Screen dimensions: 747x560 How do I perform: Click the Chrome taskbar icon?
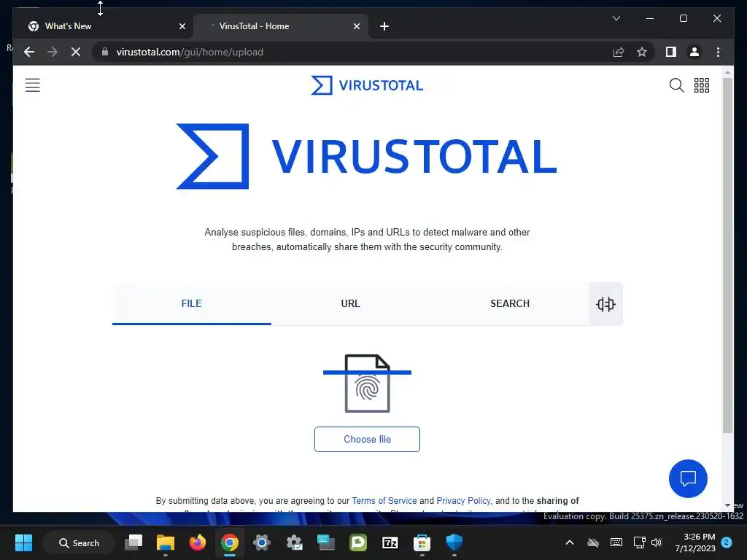click(x=230, y=542)
